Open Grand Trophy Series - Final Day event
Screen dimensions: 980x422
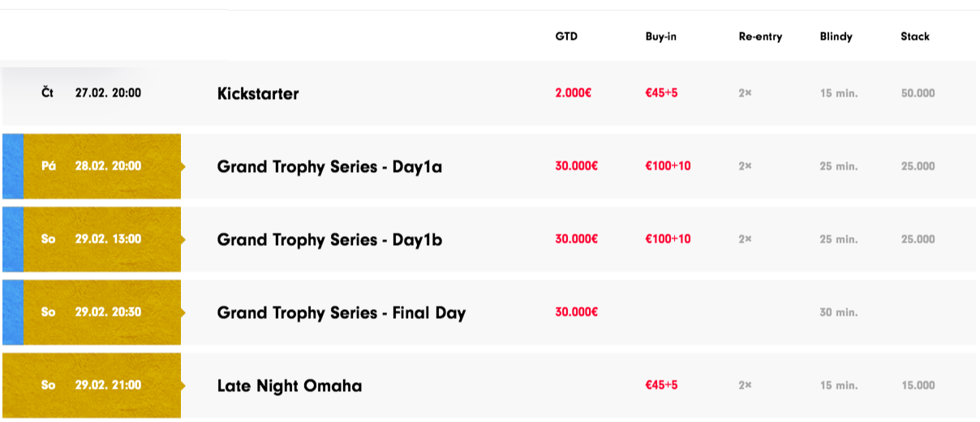tap(342, 312)
